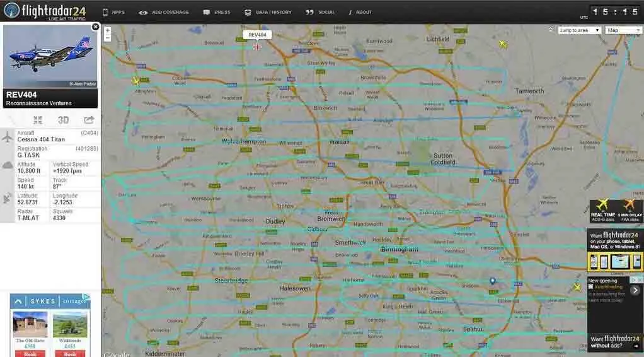Open the Map type dropdown
644x357 pixels.
tap(623, 30)
